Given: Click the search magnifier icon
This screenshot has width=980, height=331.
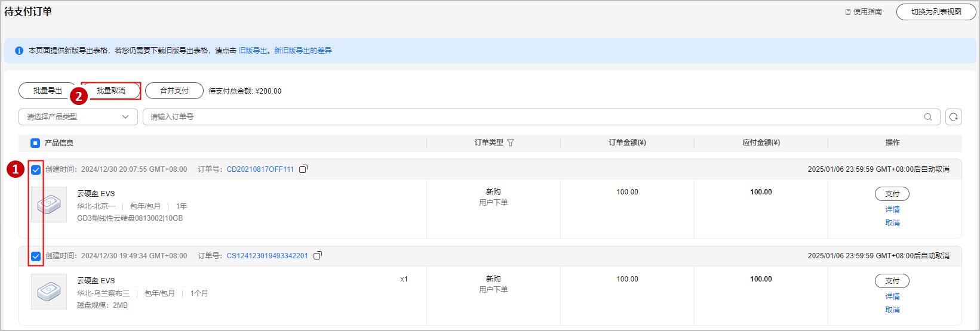Looking at the screenshot, I should tap(928, 117).
